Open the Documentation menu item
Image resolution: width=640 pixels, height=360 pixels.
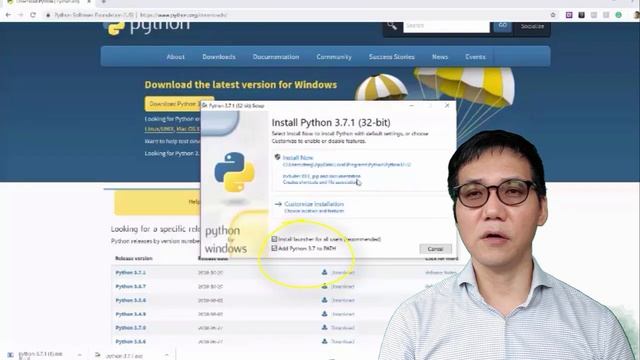pos(276,57)
